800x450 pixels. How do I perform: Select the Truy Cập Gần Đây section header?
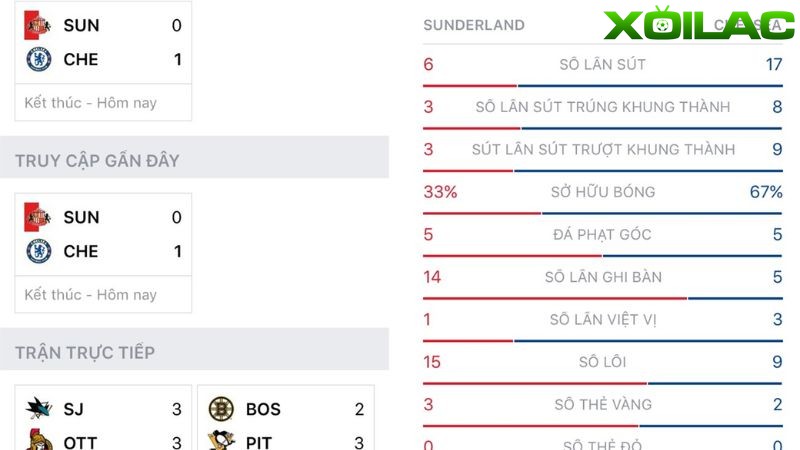[194, 157]
